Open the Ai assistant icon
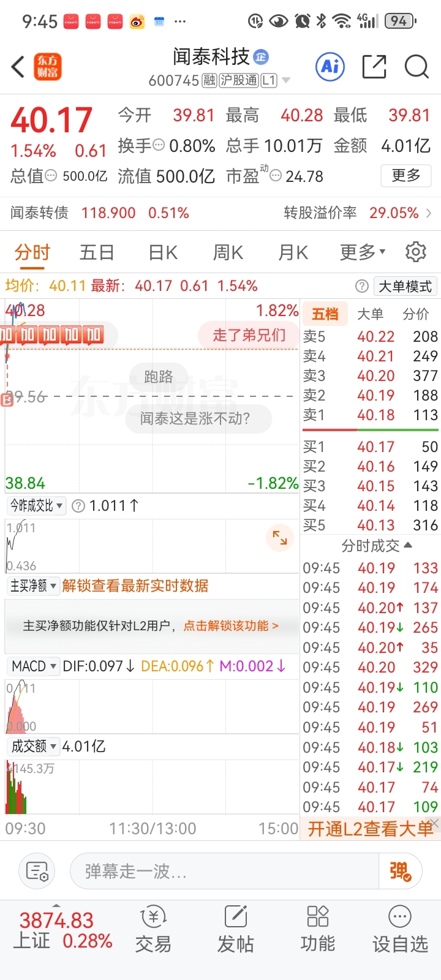Viewport: 441px width, 980px height. (x=330, y=66)
